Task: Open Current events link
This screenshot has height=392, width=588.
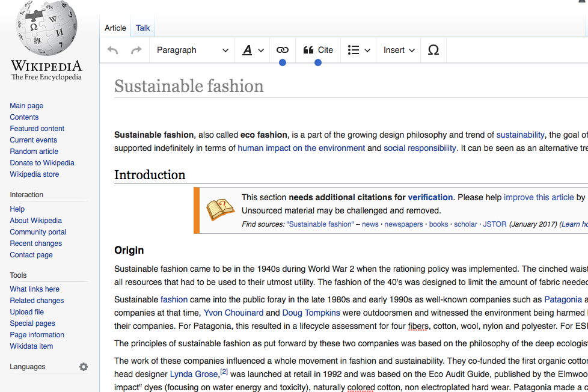Action: pos(34,140)
